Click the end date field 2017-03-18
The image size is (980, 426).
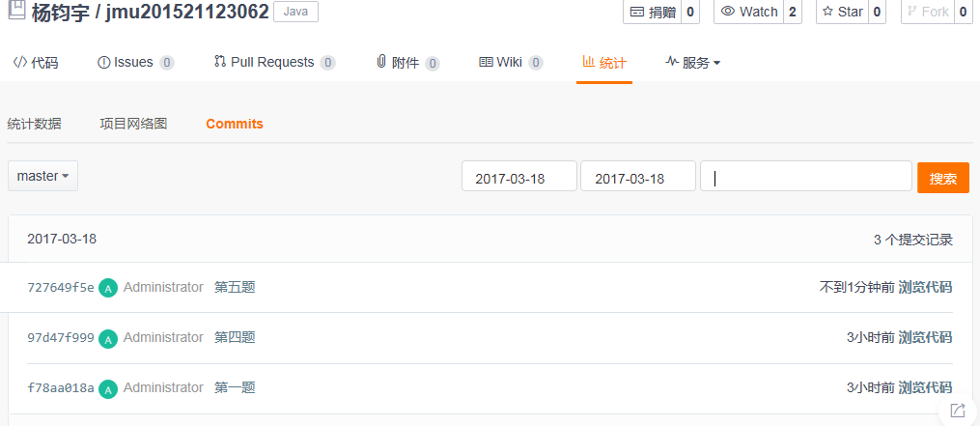coord(638,176)
